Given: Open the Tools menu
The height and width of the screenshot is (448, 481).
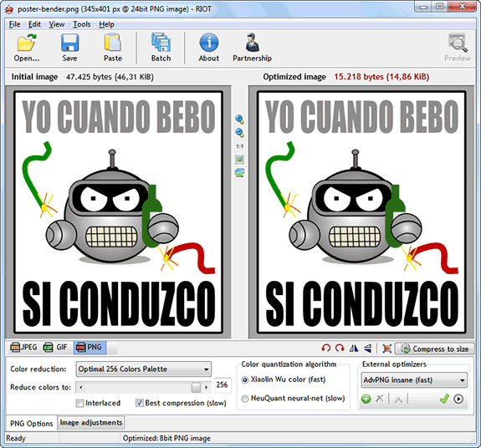Looking at the screenshot, I should coord(82,24).
